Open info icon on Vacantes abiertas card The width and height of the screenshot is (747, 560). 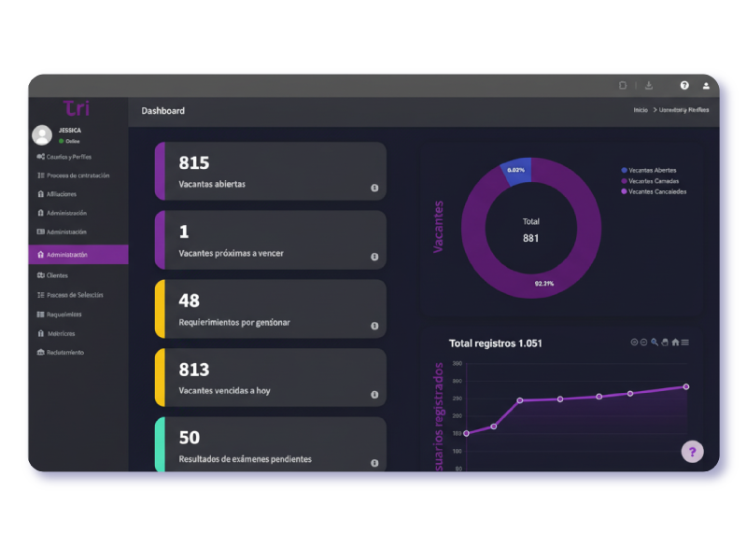click(374, 188)
